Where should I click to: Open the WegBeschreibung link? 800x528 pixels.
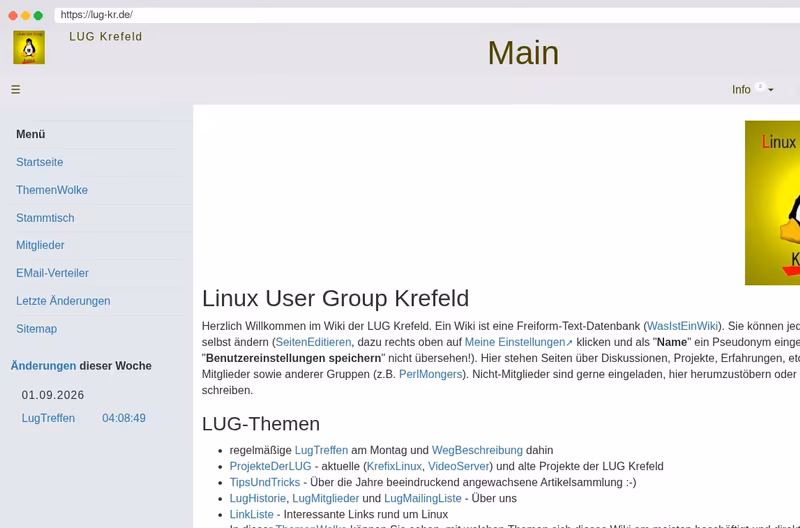(477, 450)
